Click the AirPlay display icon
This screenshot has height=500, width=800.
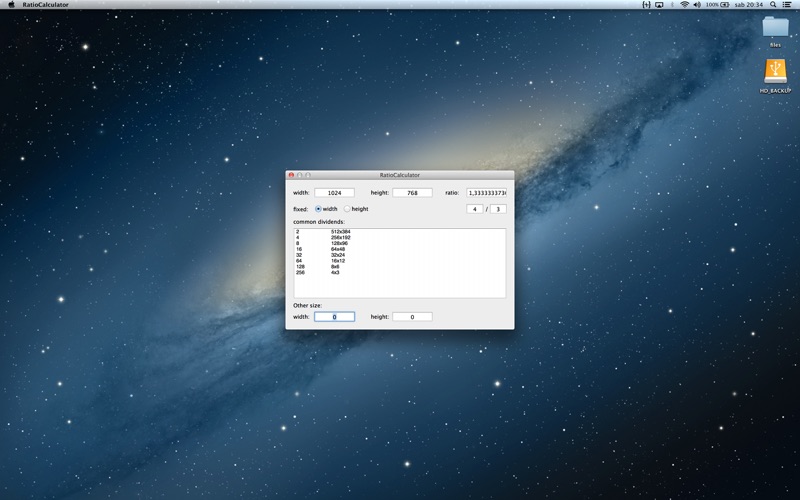tap(659, 5)
